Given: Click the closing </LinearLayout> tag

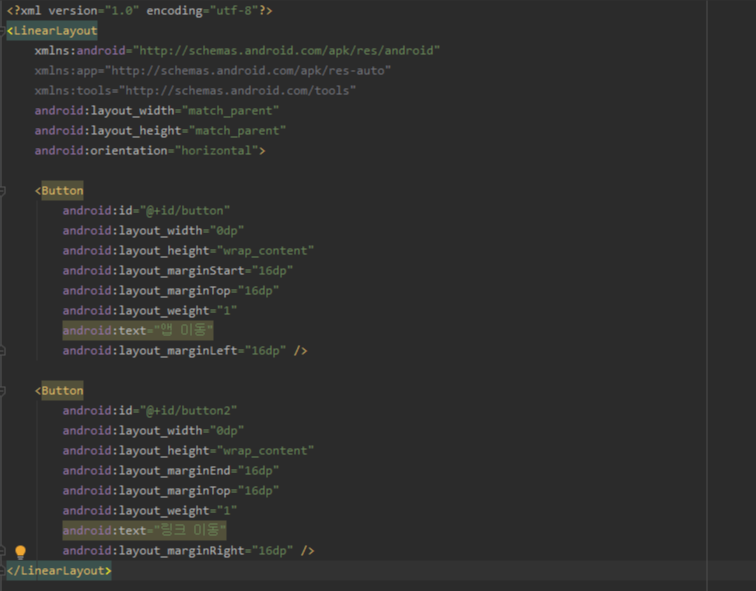Looking at the screenshot, I should [x=59, y=571].
